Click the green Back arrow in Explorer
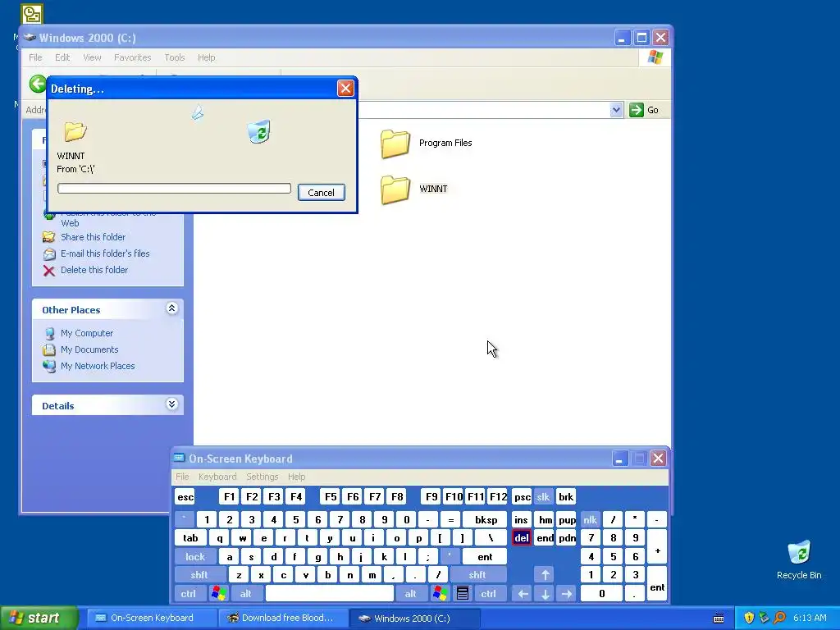Viewport: 840px width, 630px height. click(x=38, y=84)
